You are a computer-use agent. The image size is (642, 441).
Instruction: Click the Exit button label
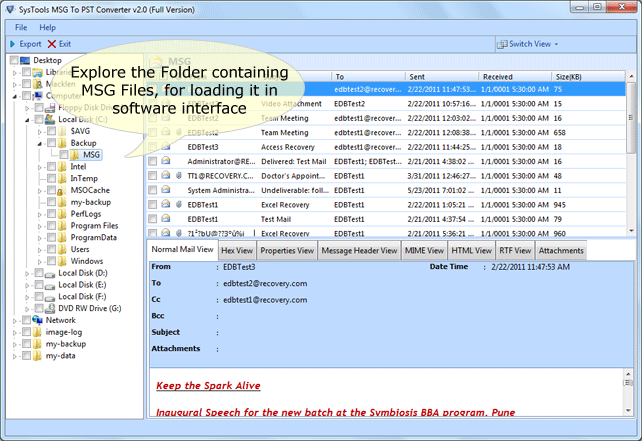[65, 44]
